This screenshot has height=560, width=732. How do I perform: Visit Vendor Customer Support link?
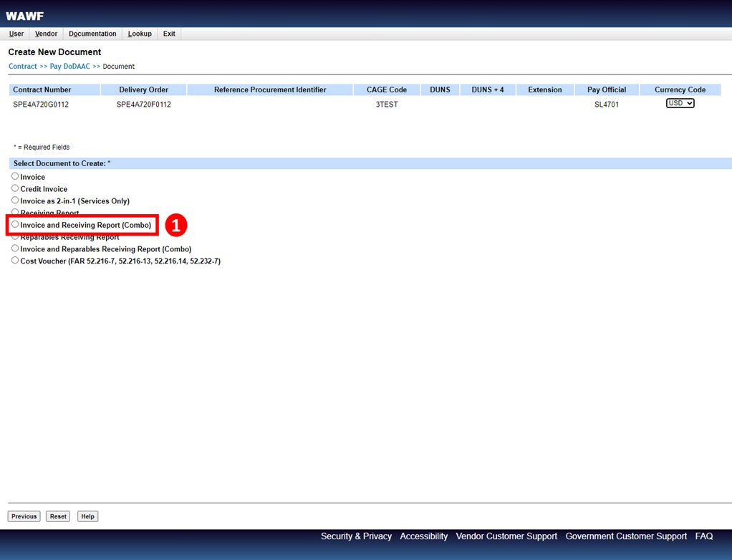506,536
